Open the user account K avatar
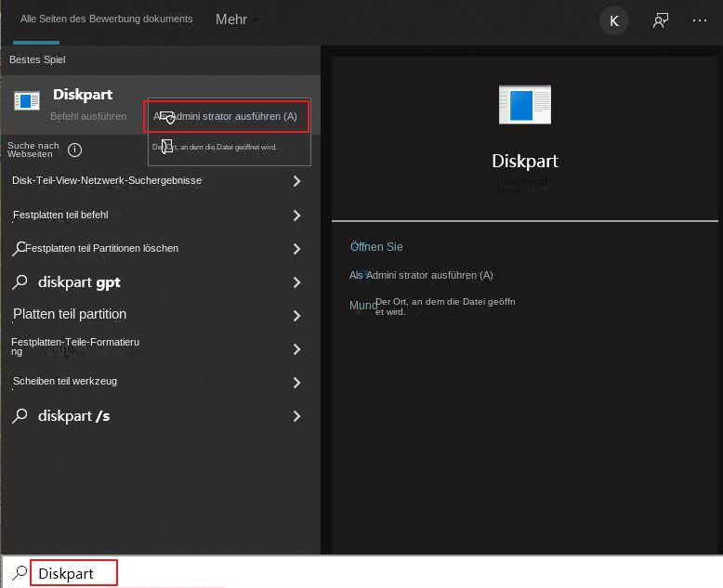This screenshot has width=723, height=588. tap(613, 20)
